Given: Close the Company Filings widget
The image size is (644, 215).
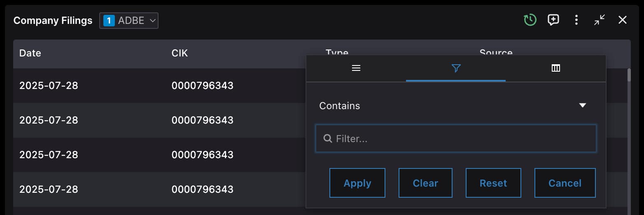Looking at the screenshot, I should (623, 20).
